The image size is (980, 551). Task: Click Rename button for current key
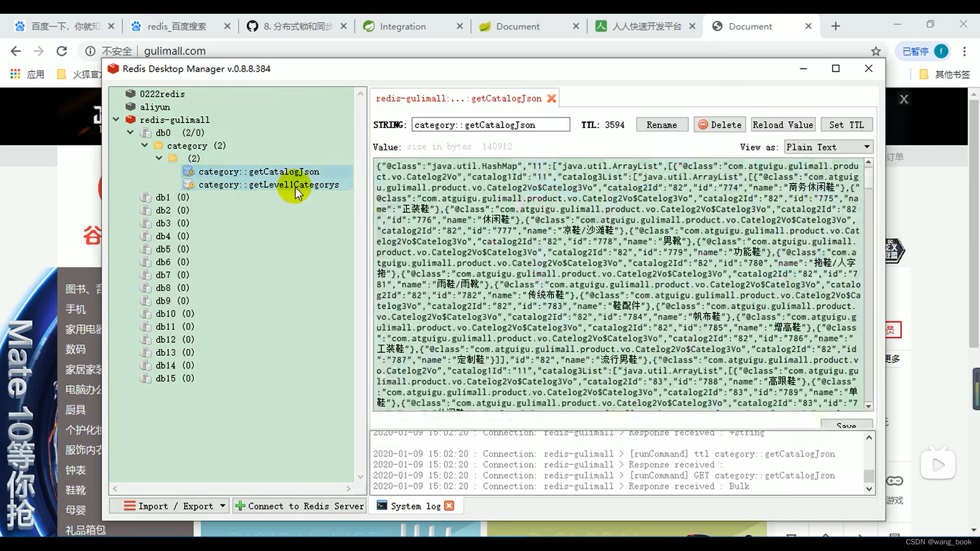point(661,124)
